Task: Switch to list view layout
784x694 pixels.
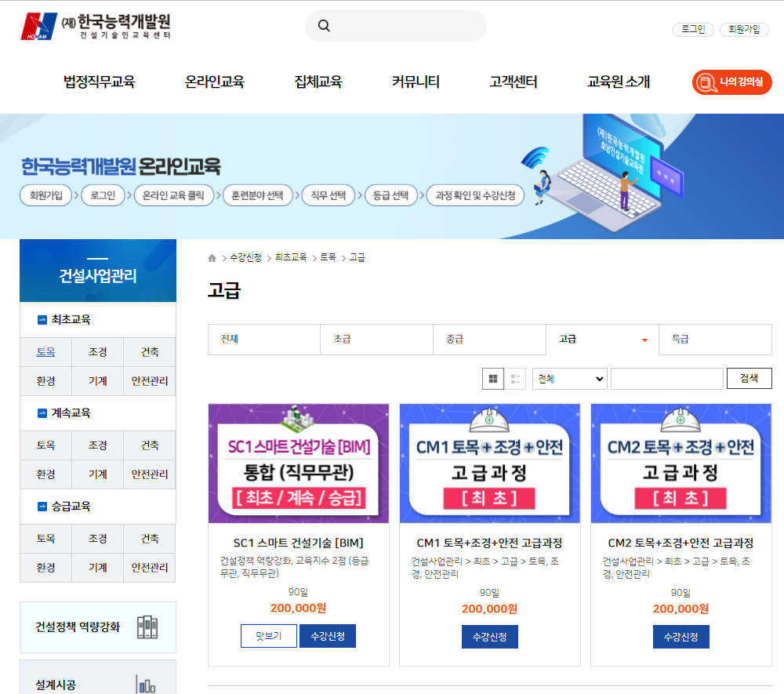Action: click(x=515, y=379)
